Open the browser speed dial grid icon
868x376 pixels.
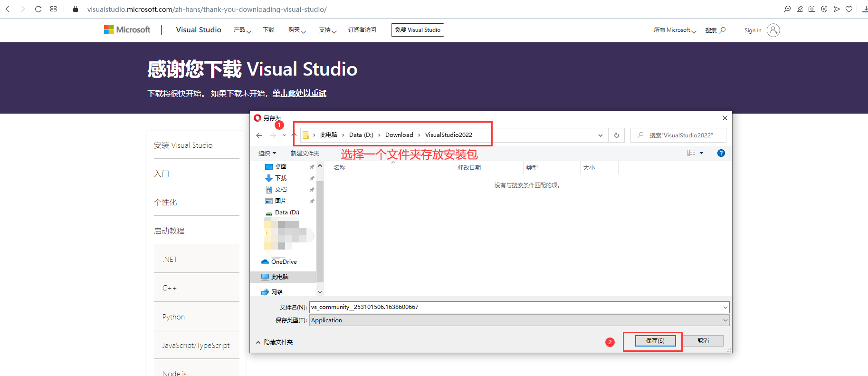point(53,9)
